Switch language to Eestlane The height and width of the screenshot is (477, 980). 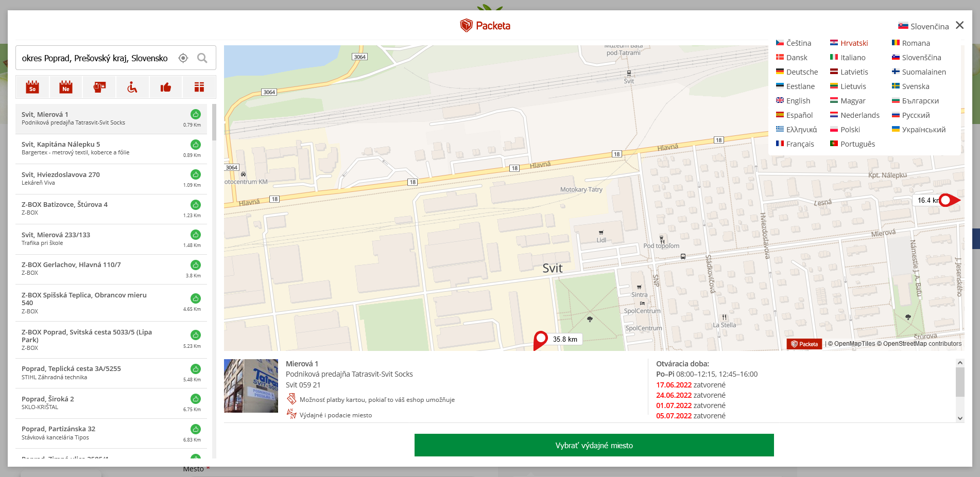pos(795,86)
